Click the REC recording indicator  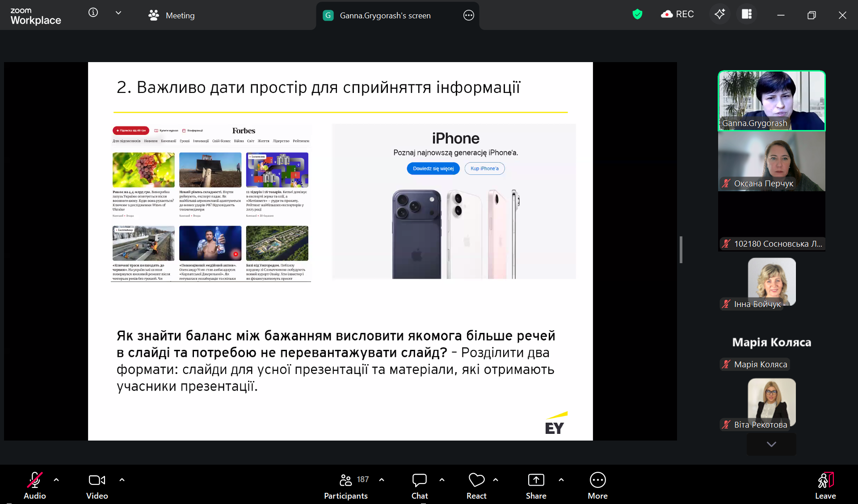677,14
